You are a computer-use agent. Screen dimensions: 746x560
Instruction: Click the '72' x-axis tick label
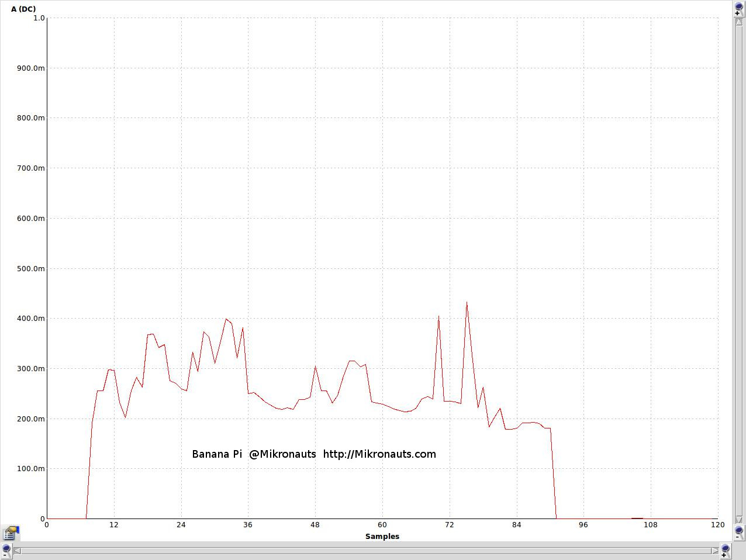tap(450, 525)
